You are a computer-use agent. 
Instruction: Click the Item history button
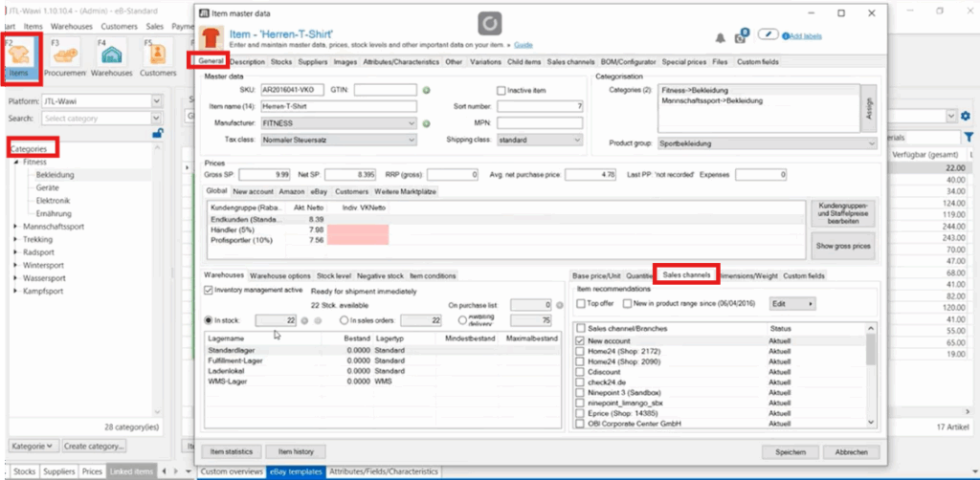pos(295,451)
